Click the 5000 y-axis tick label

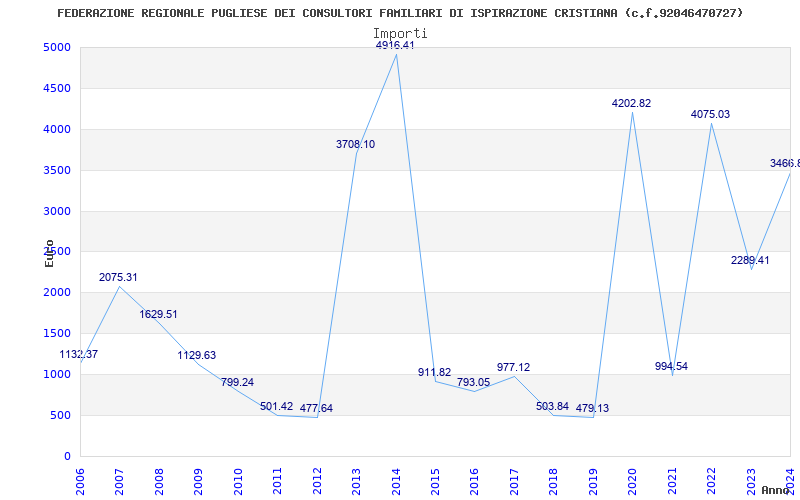[x=57, y=47]
